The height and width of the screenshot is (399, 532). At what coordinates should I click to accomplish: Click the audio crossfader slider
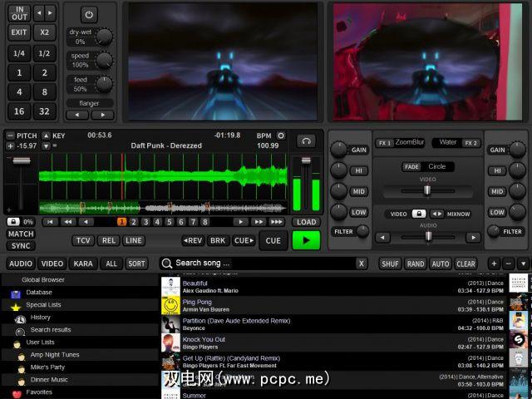coord(428,237)
